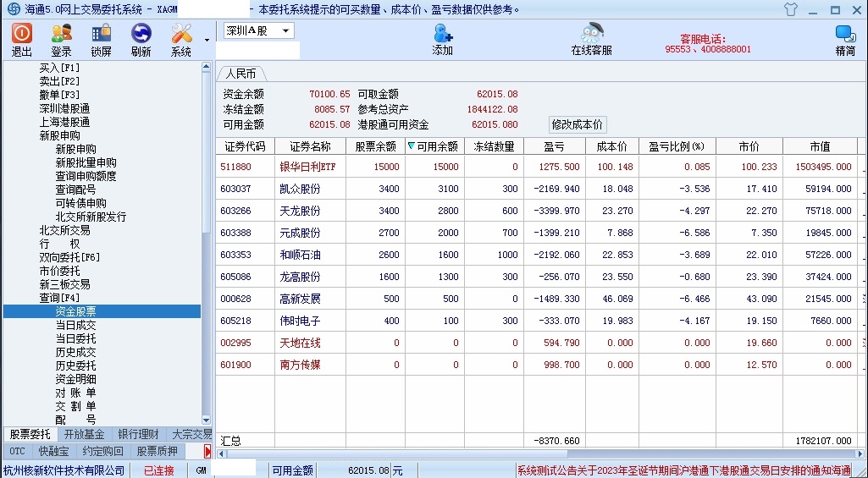
Task: Select 卖出[F2] in the sidebar
Action: click(60, 81)
